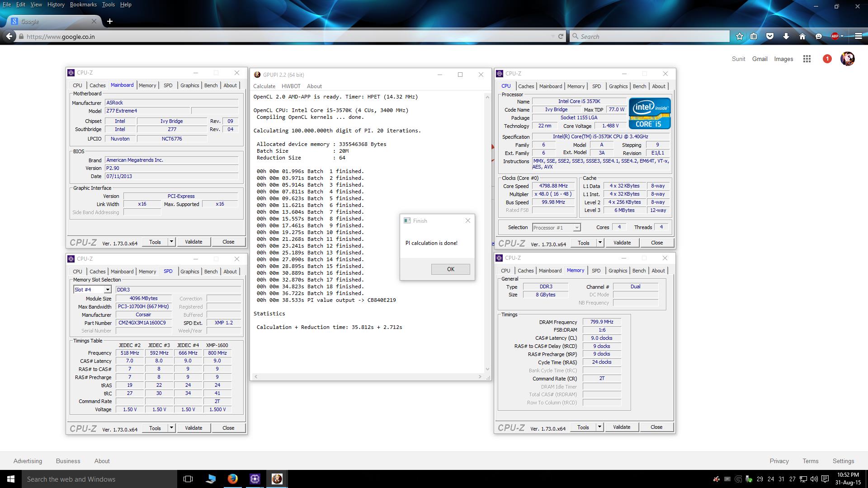Viewport: 868px width, 488px height.
Task: Click the network icon in system tray
Action: (803, 479)
